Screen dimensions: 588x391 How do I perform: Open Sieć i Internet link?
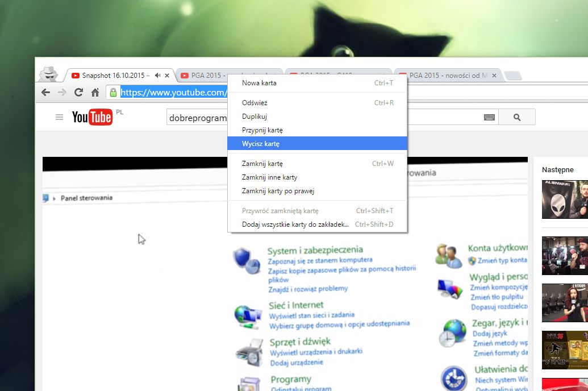(x=296, y=305)
